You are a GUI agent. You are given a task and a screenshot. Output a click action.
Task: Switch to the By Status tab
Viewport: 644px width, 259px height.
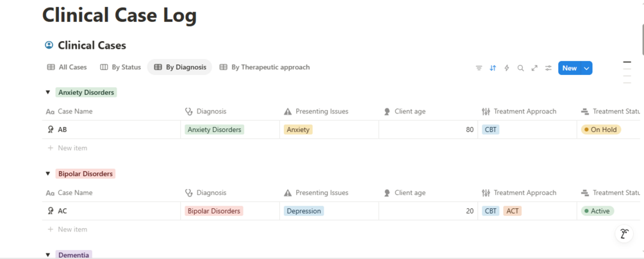tap(120, 67)
